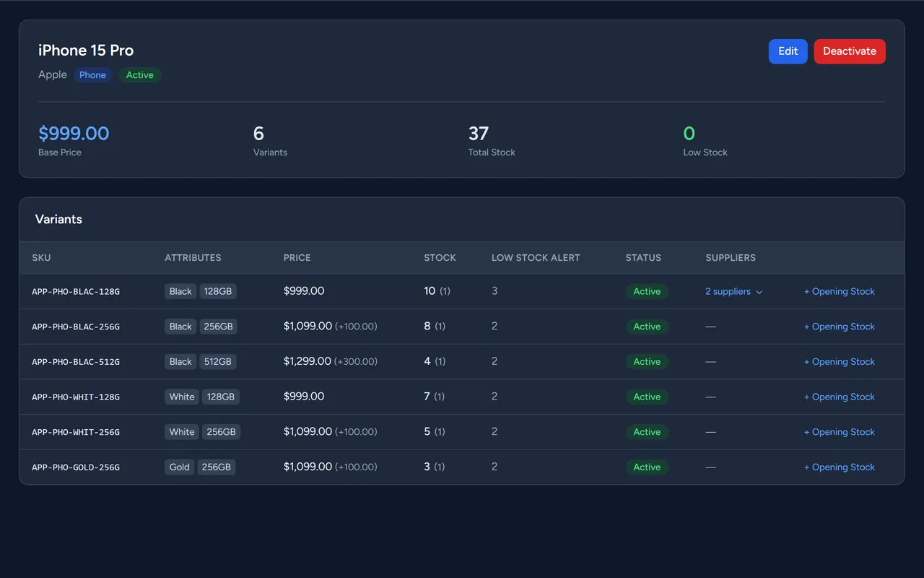
Task: Add opening stock for APP-PHO-WHIT-256G
Action: pyautogui.click(x=840, y=432)
